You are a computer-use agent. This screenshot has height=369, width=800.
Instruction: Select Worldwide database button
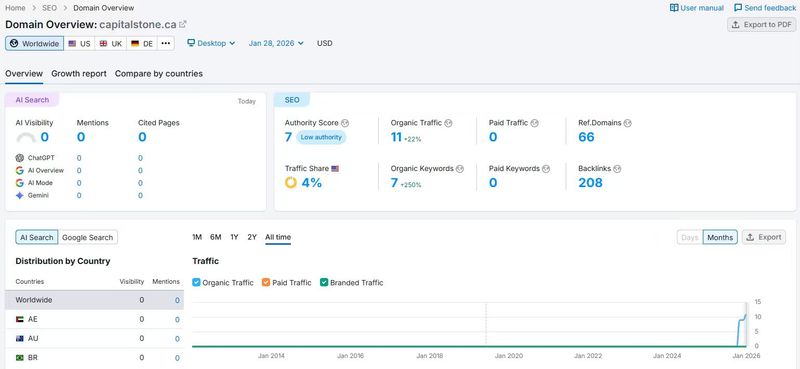tap(35, 43)
